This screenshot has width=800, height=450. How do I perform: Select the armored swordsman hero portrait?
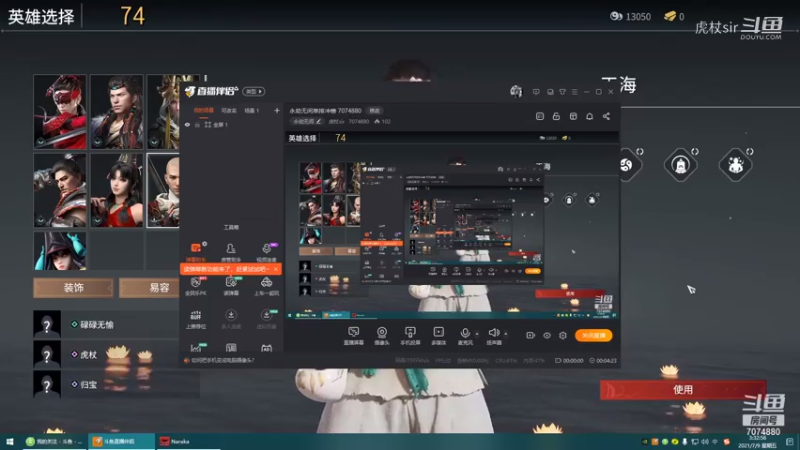pos(60,190)
